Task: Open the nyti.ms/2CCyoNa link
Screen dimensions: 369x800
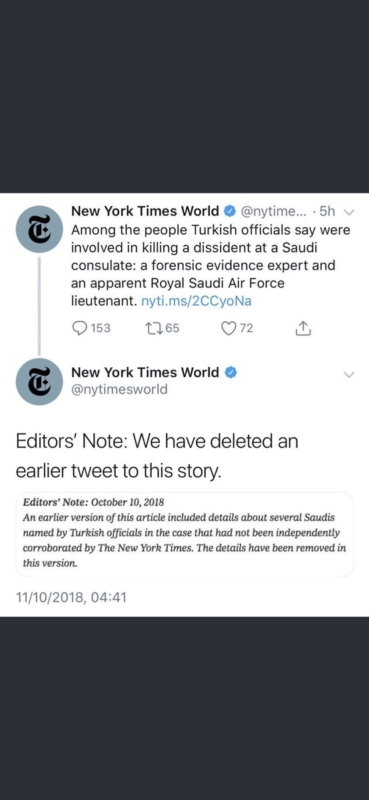Action: [196, 301]
